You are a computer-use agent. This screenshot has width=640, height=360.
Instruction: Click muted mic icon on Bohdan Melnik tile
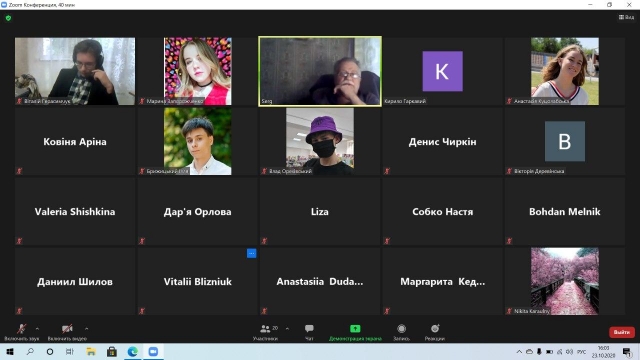point(509,241)
